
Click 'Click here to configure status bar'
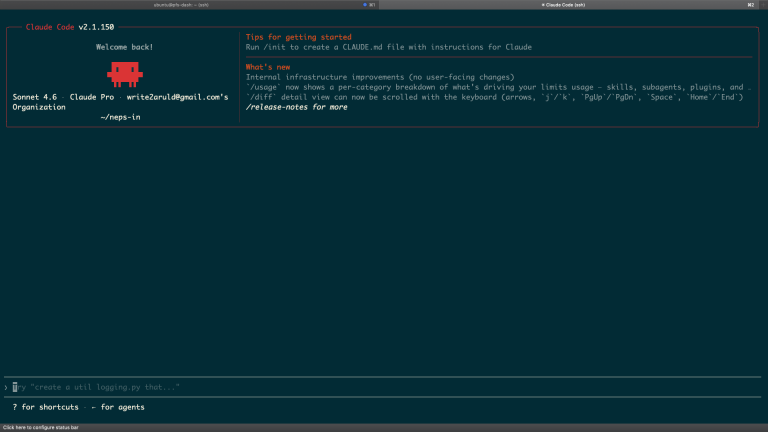click(x=41, y=428)
